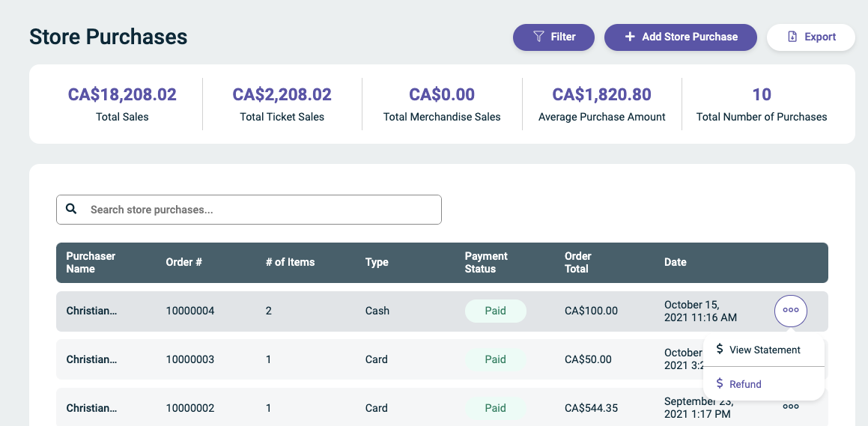Click the Paid badge for order 10000003

coord(496,359)
